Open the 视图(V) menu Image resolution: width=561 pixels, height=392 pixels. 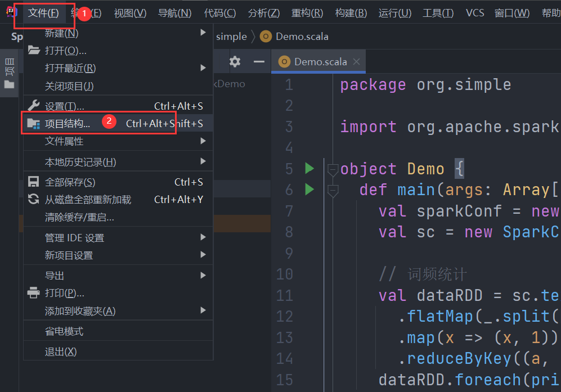tap(130, 13)
